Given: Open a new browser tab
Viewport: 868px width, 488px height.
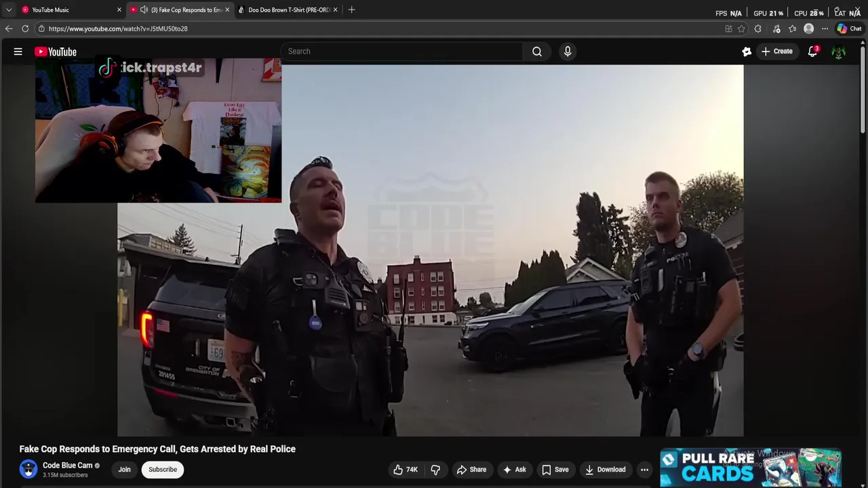Looking at the screenshot, I should coord(351,9).
